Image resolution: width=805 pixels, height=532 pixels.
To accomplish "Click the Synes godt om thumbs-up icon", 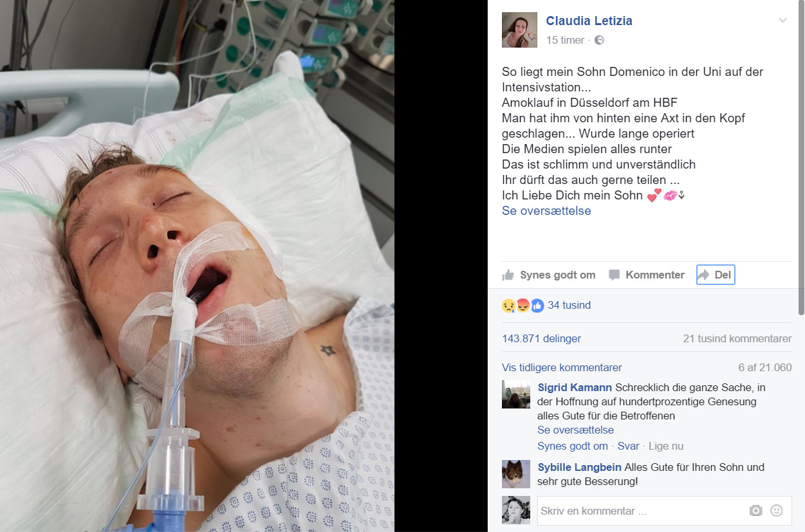I will coord(508,275).
